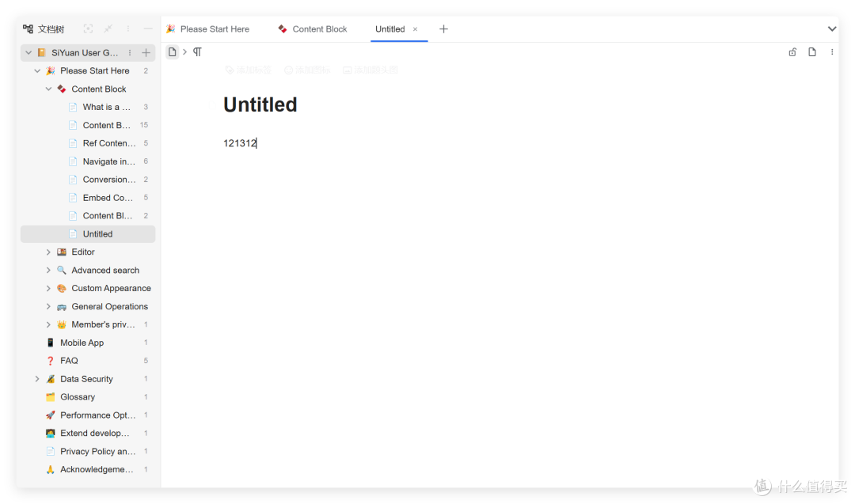
Task: Close the Untitled tab
Action: click(415, 29)
